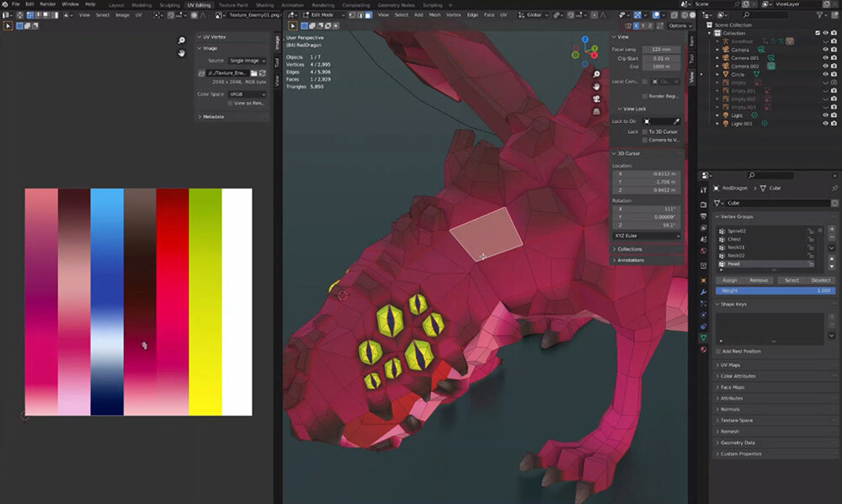Enable the Lock To 3D Cursor checkbox
The image size is (842, 504).
click(x=645, y=131)
